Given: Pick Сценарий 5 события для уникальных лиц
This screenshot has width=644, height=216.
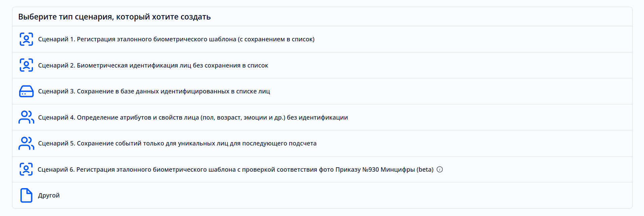Looking at the screenshot, I should click(x=178, y=143).
